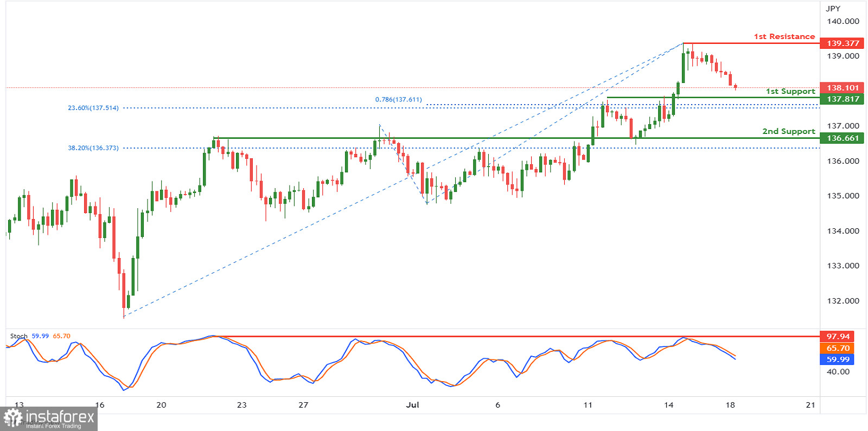Click the date label 14 on time axis
This screenshot has width=868, height=431.
668,405
